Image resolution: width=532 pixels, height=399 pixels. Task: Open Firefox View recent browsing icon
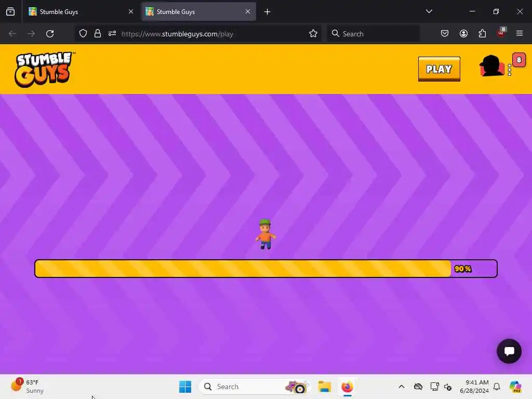(10, 12)
